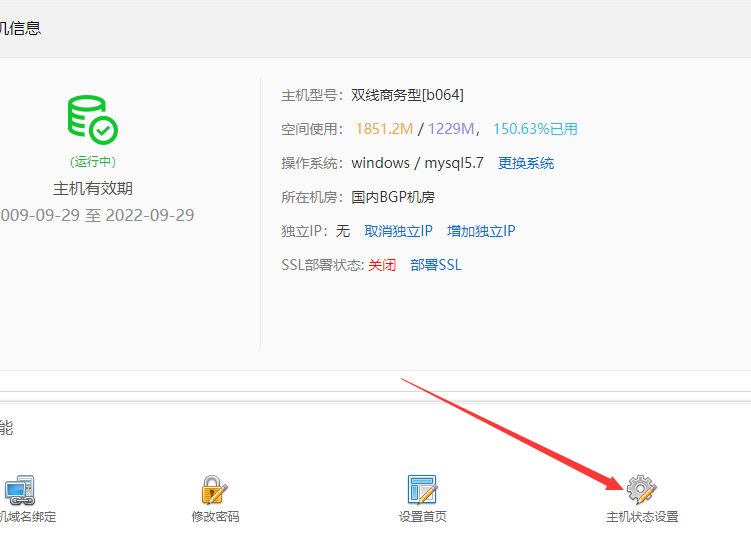Click the red 关闭 SSL status text
This screenshot has height=542, width=751.
(382, 265)
